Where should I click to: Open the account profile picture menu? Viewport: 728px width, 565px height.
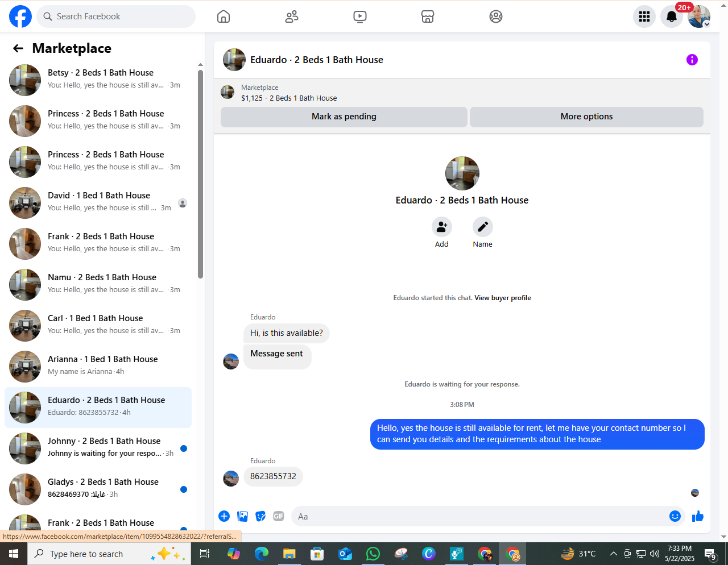(699, 16)
